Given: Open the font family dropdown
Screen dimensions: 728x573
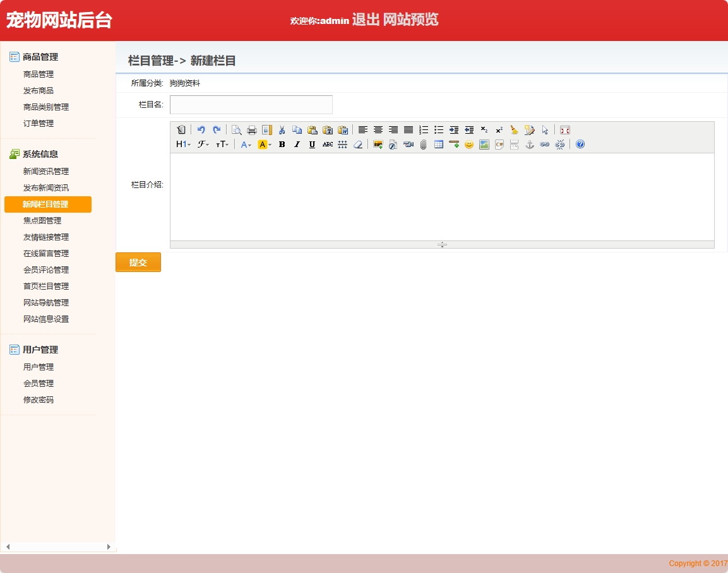Looking at the screenshot, I should pos(203,145).
